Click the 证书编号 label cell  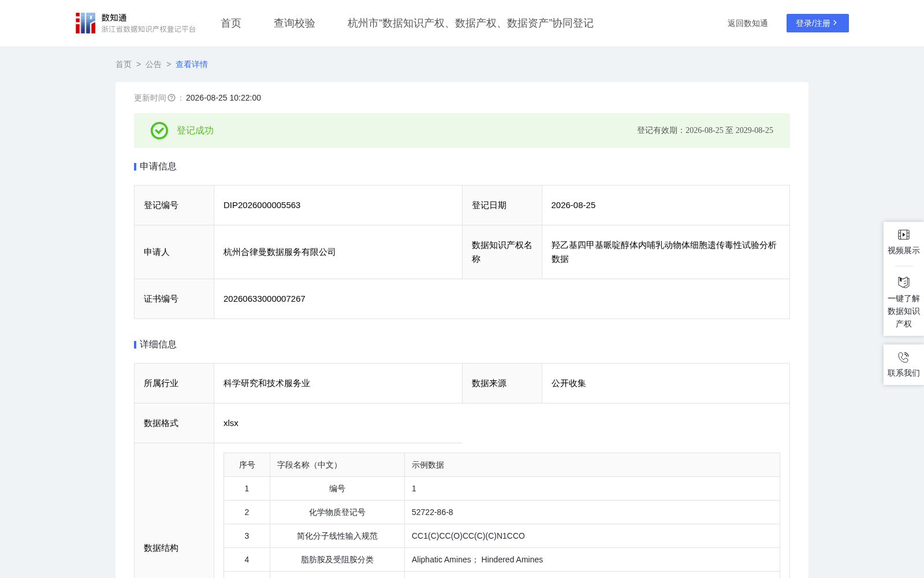[174, 299]
